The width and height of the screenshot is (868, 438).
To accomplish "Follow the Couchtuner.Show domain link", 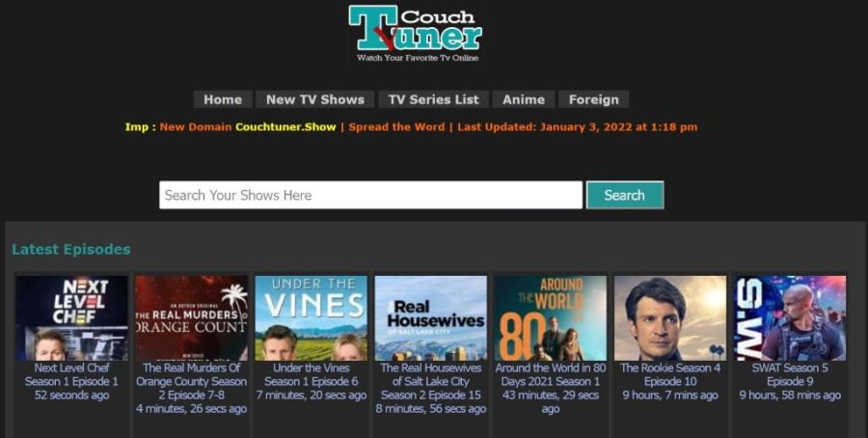I will coord(285,126).
